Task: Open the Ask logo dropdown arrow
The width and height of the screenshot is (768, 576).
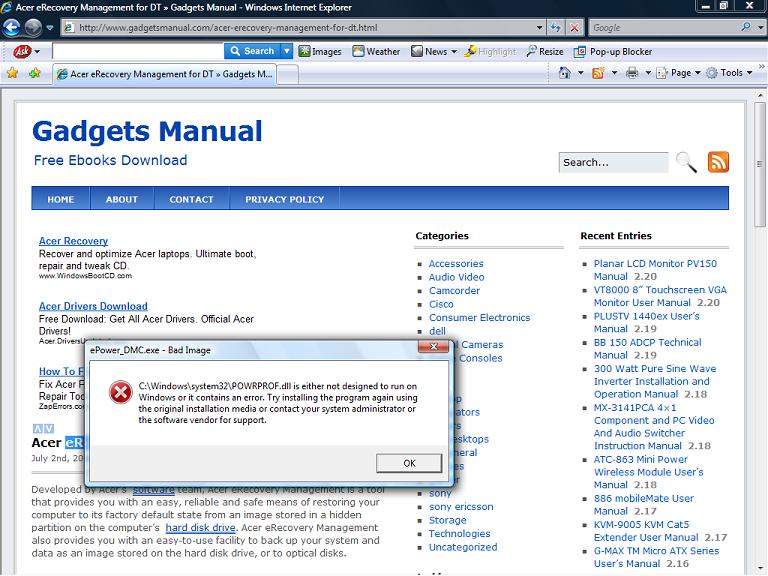Action: [37, 51]
